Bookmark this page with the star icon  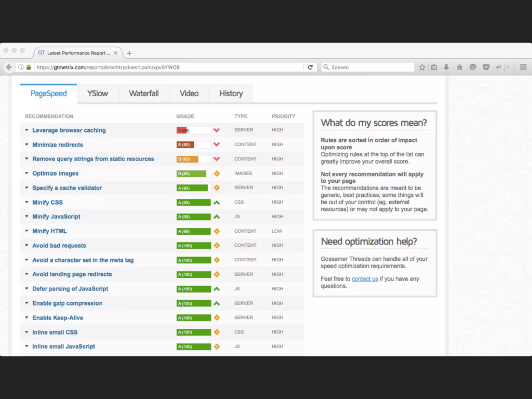[x=422, y=67]
